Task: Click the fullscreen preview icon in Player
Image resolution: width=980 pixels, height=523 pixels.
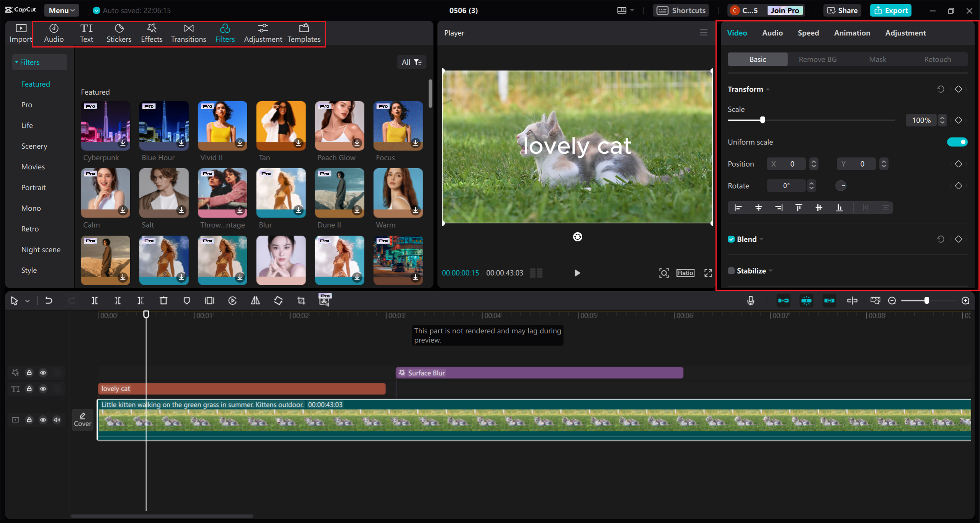Action: click(x=708, y=273)
